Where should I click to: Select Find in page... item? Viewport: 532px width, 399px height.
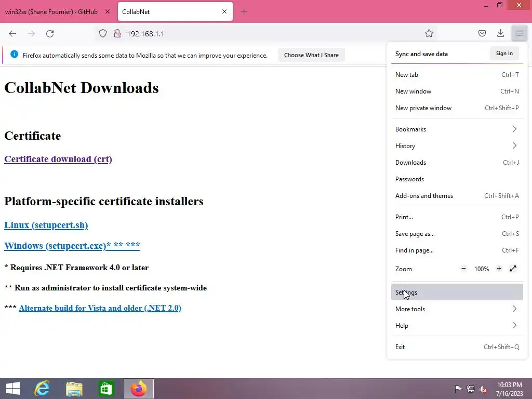(457, 250)
